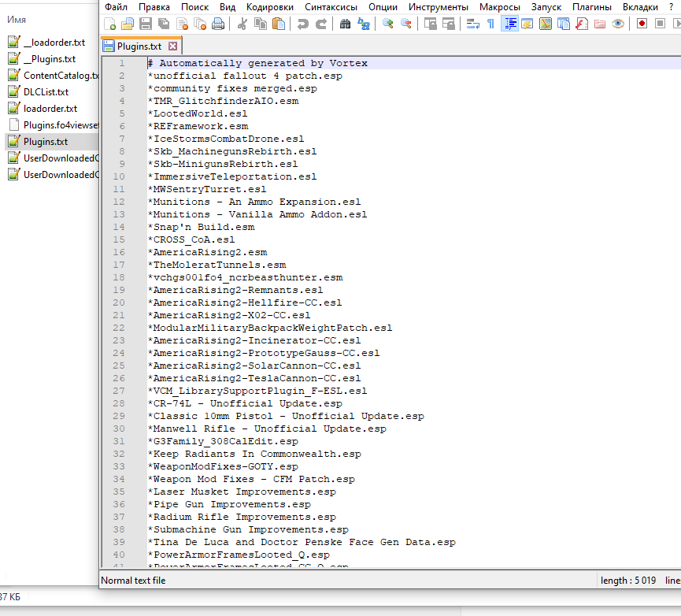Start macro recording with red circle
The height and width of the screenshot is (616, 681).
click(642, 24)
